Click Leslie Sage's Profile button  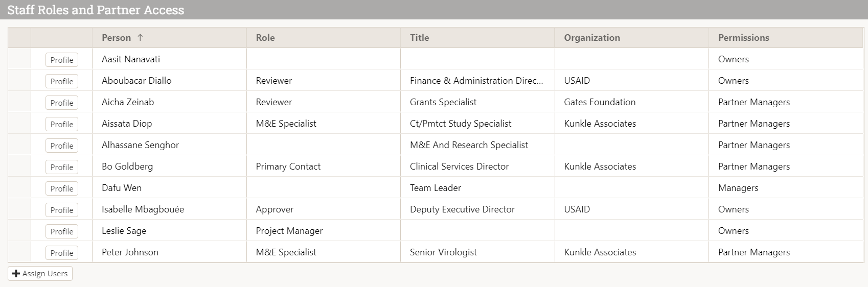tap(62, 231)
